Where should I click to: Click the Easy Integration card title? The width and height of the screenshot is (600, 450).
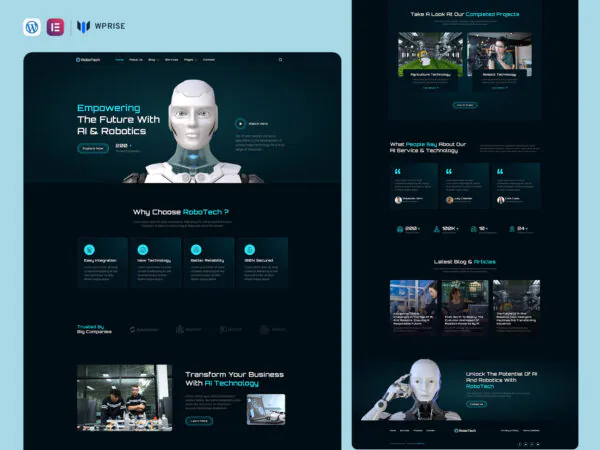click(x=100, y=261)
